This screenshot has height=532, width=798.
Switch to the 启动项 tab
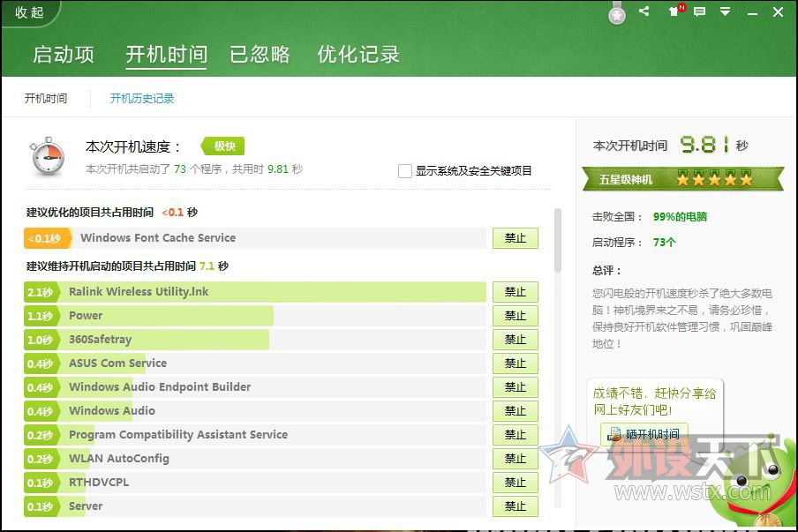click(x=63, y=55)
